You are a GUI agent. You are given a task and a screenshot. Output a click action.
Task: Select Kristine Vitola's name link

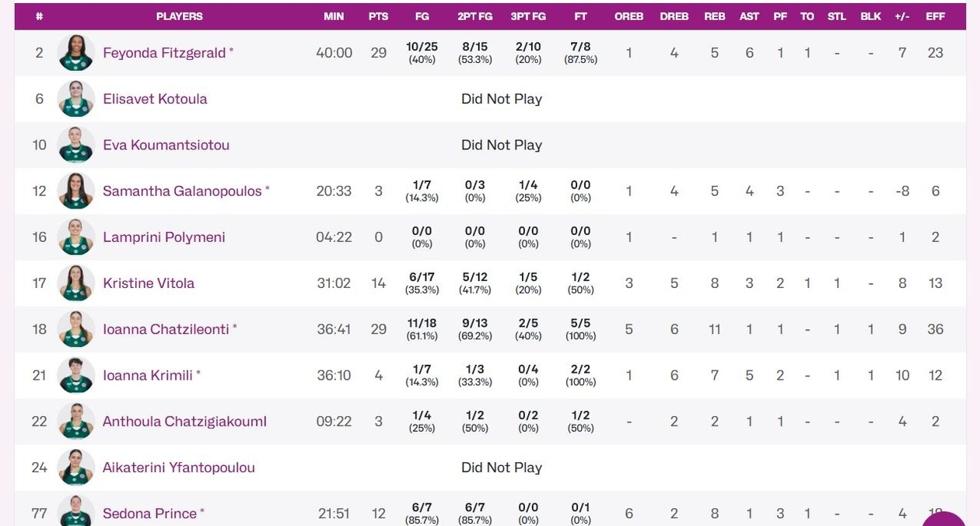[148, 283]
